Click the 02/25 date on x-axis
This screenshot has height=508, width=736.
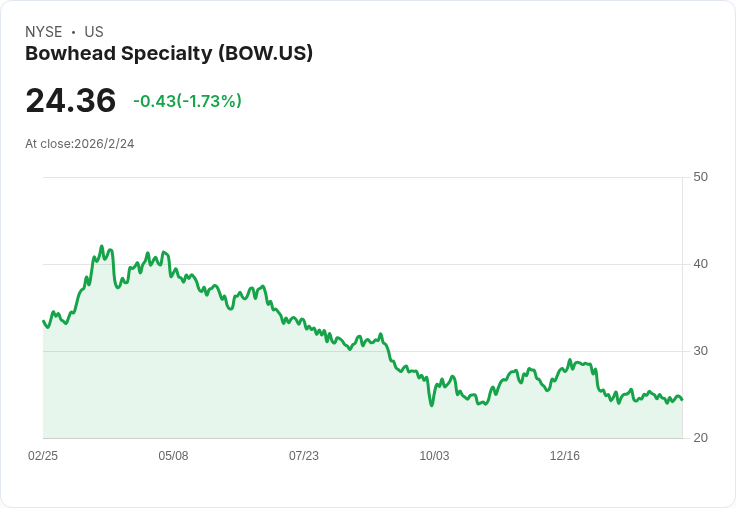[x=43, y=456]
